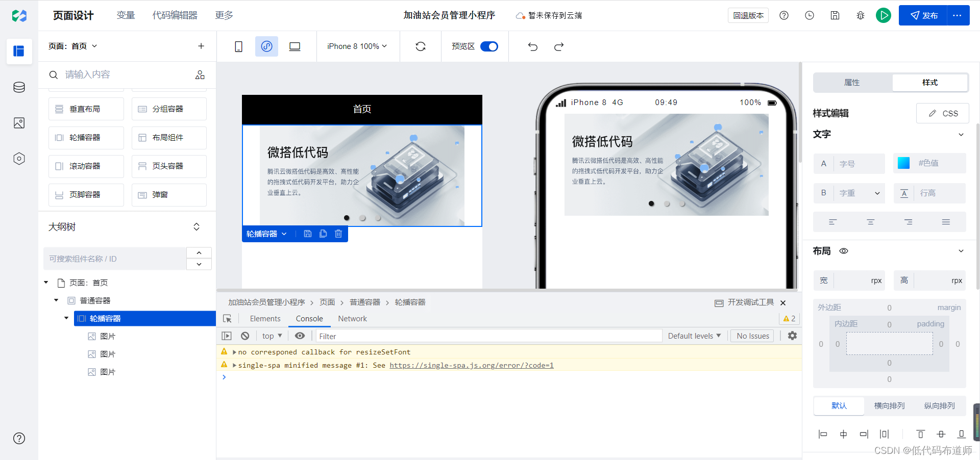Open the version history clock icon

click(x=810, y=15)
